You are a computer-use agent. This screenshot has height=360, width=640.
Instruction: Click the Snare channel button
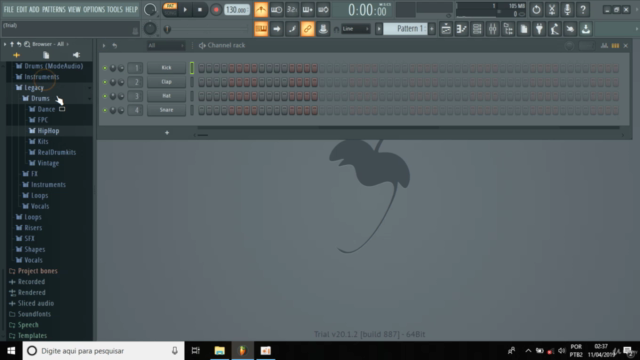click(167, 110)
